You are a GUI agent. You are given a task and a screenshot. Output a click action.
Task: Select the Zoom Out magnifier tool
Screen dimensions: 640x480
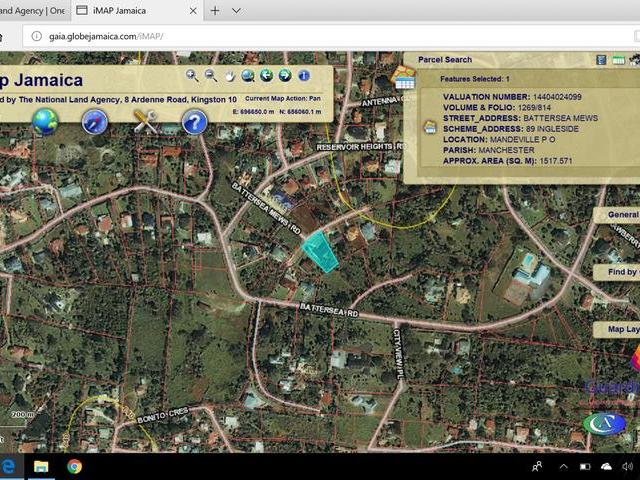pos(210,75)
